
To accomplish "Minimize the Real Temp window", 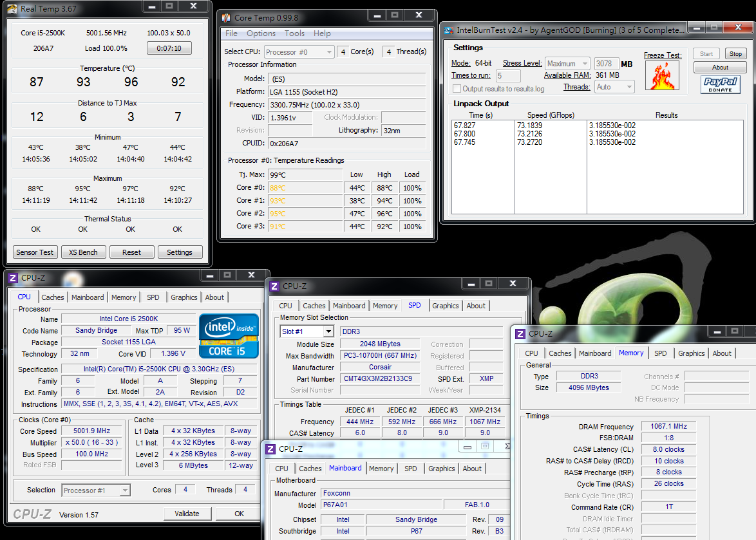I will [x=151, y=6].
